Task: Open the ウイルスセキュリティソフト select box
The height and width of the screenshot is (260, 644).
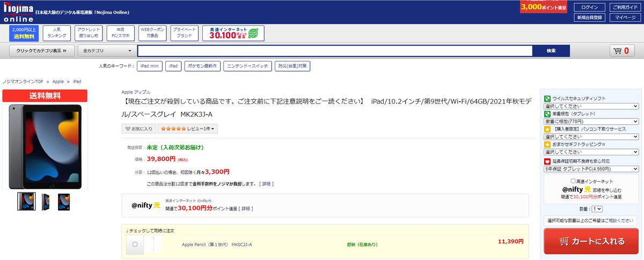Action: point(591,106)
